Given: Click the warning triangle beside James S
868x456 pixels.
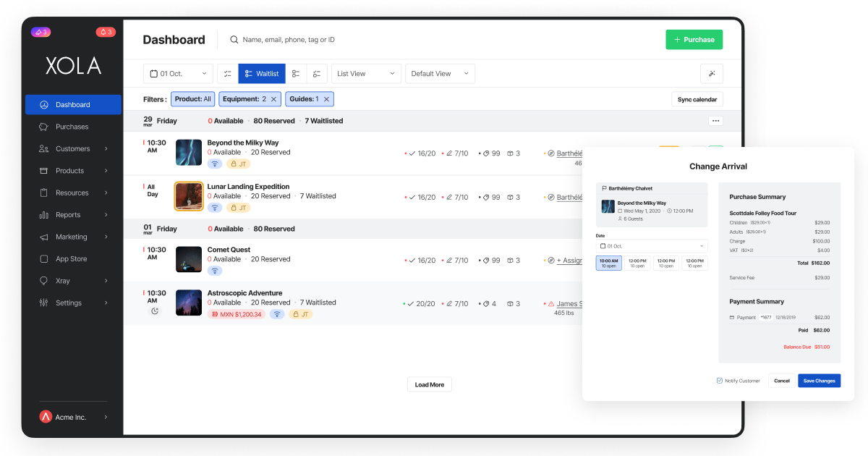Looking at the screenshot, I should tap(551, 304).
